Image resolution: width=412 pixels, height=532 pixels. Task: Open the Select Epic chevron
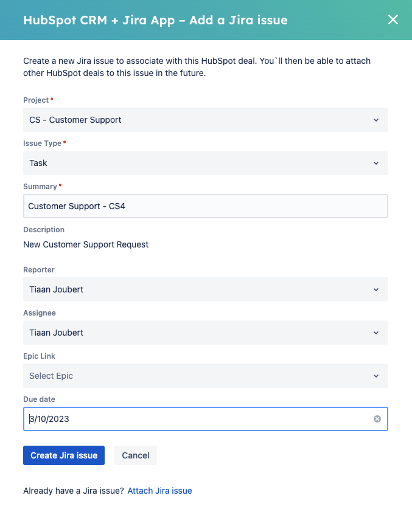(376, 376)
